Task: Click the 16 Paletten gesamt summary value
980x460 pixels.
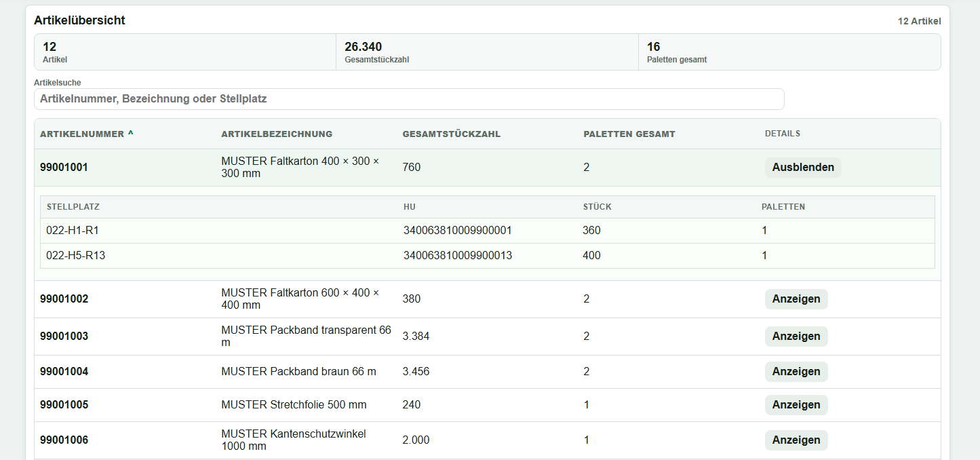Action: click(654, 47)
